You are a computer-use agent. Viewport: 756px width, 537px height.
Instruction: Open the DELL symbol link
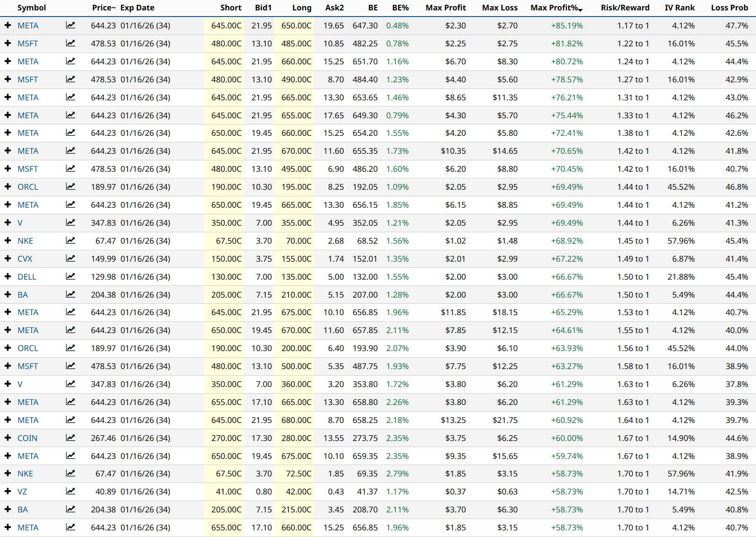(27, 277)
